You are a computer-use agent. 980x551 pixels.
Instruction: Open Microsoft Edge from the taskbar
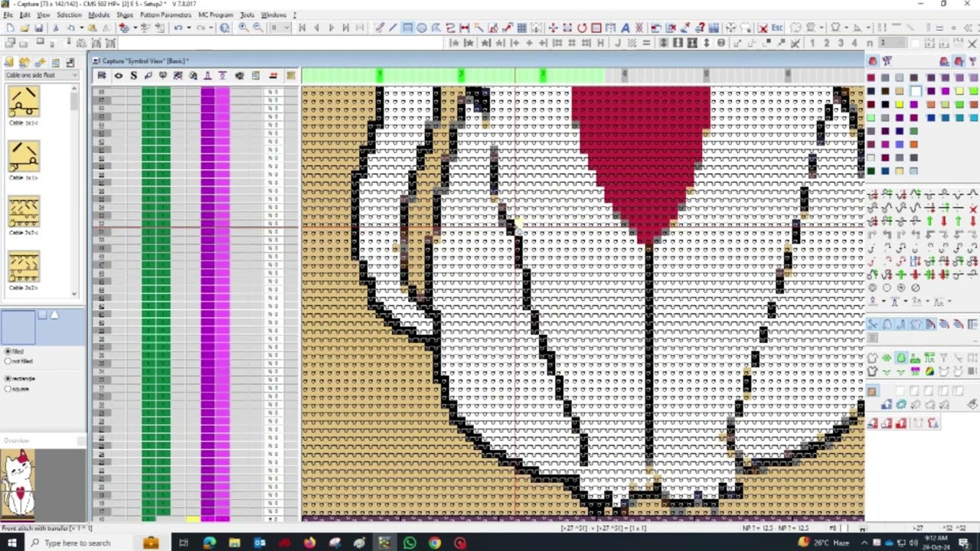tap(210, 543)
